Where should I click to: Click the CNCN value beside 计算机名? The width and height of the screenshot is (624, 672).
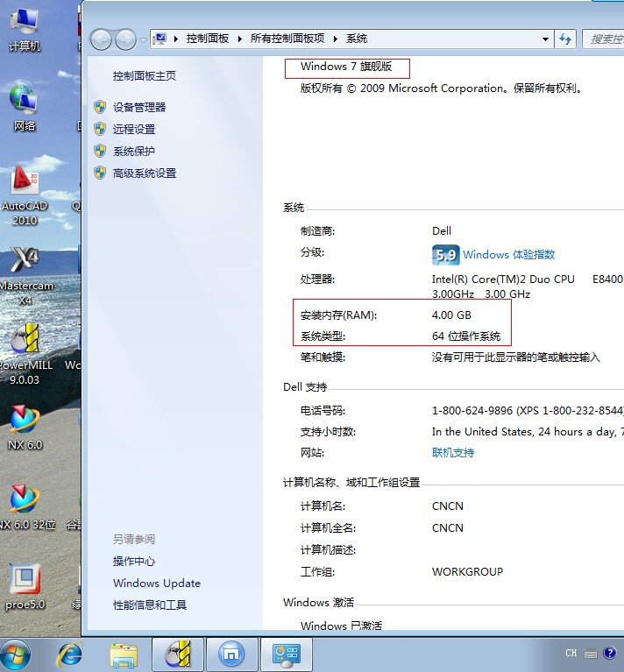click(x=448, y=506)
